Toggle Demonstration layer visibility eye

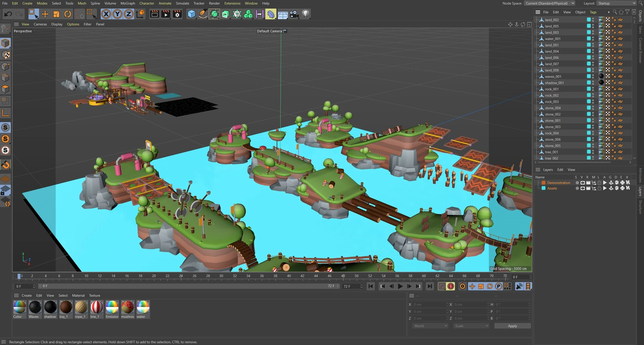tap(582, 183)
